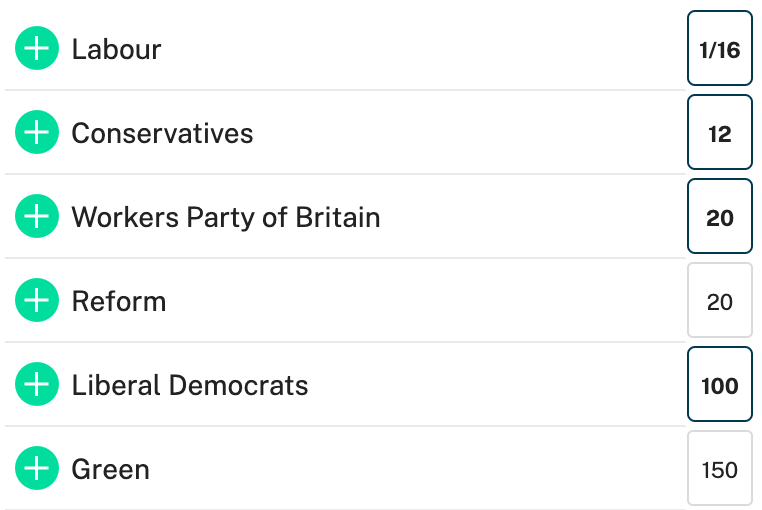Open the Green party name
The width and height of the screenshot is (762, 510).
click(110, 469)
